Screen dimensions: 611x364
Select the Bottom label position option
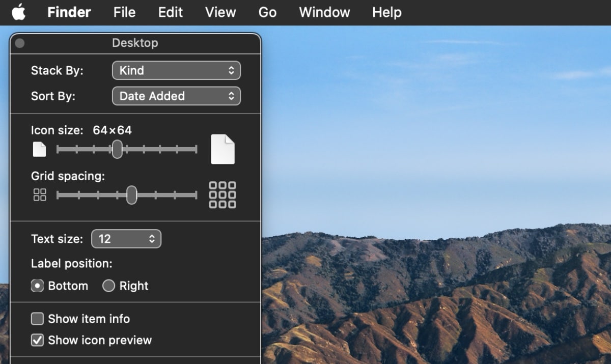click(x=37, y=286)
